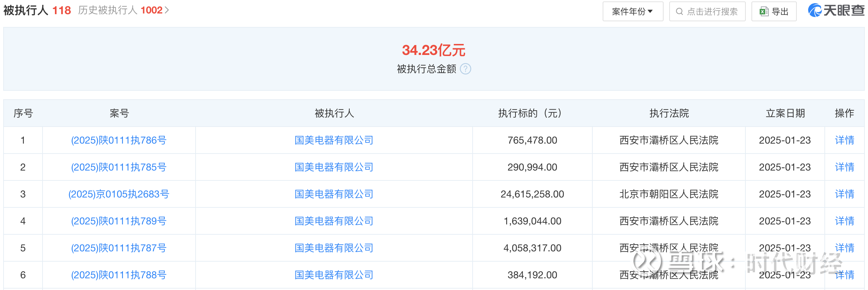The height and width of the screenshot is (290, 868).
Task: Export the list with 导出 button
Action: click(774, 12)
